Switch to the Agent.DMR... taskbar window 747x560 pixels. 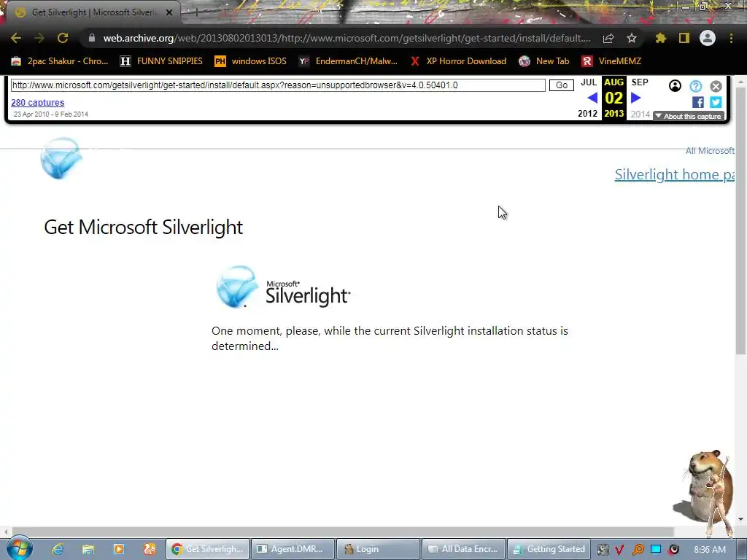pyautogui.click(x=293, y=549)
